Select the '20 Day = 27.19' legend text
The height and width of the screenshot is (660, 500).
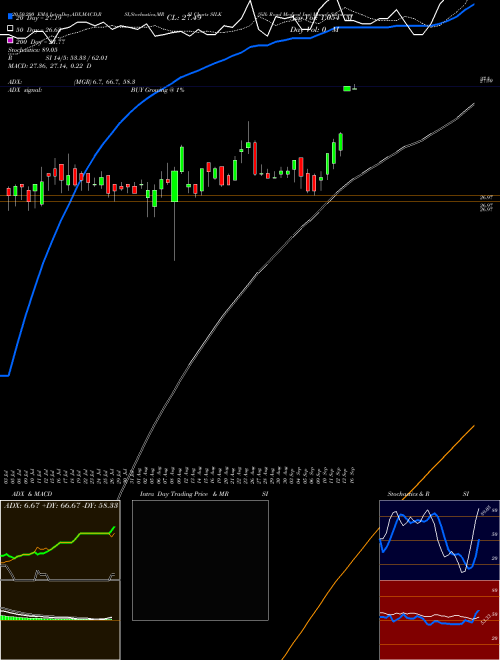[38, 18]
